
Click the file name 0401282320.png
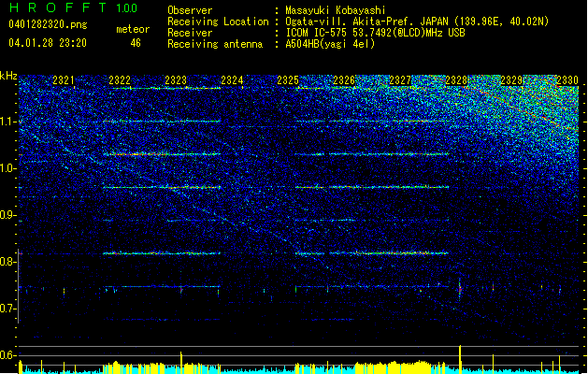[x=48, y=25]
